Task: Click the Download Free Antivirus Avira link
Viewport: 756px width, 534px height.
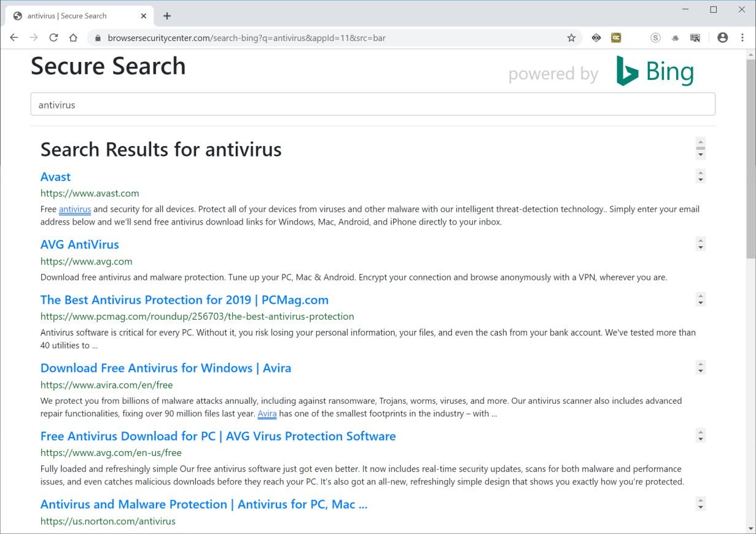Action: [x=165, y=368]
